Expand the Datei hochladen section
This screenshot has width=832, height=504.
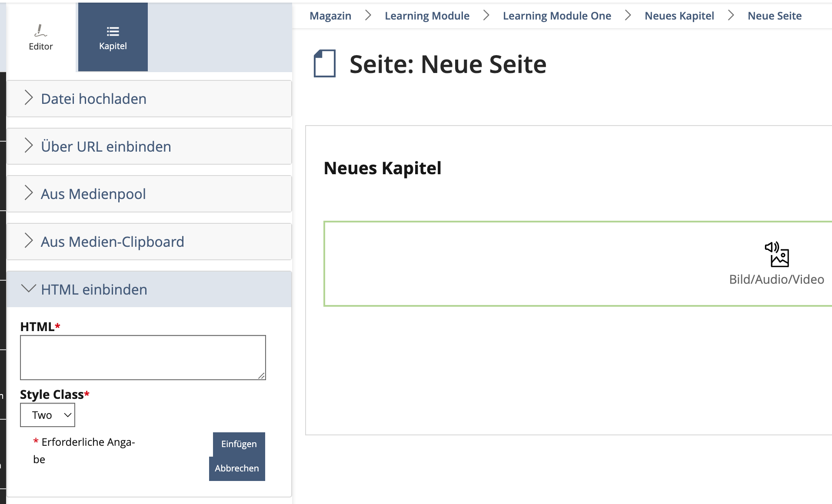93,99
